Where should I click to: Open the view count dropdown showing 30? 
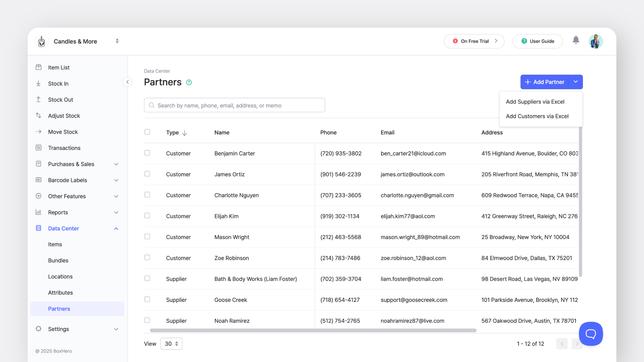click(171, 344)
